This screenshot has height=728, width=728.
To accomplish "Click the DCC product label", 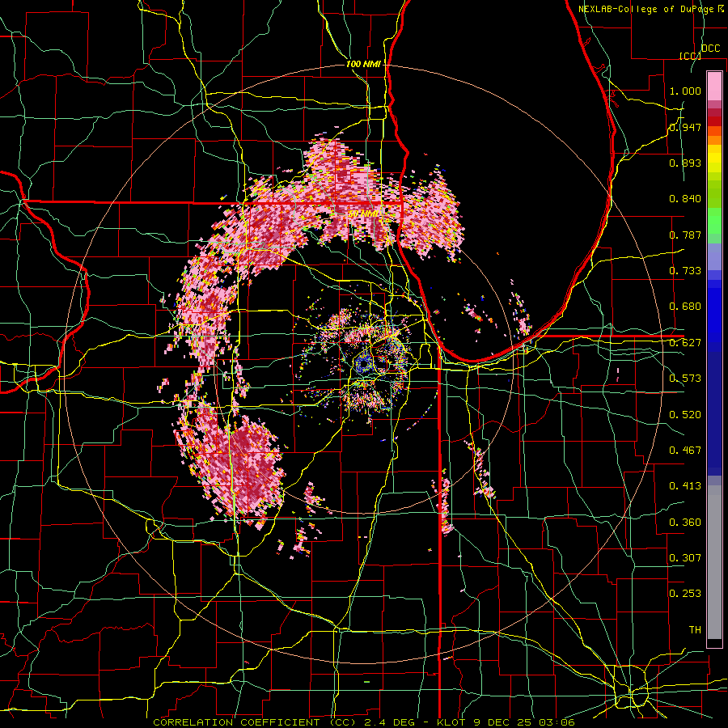I will pos(710,49).
